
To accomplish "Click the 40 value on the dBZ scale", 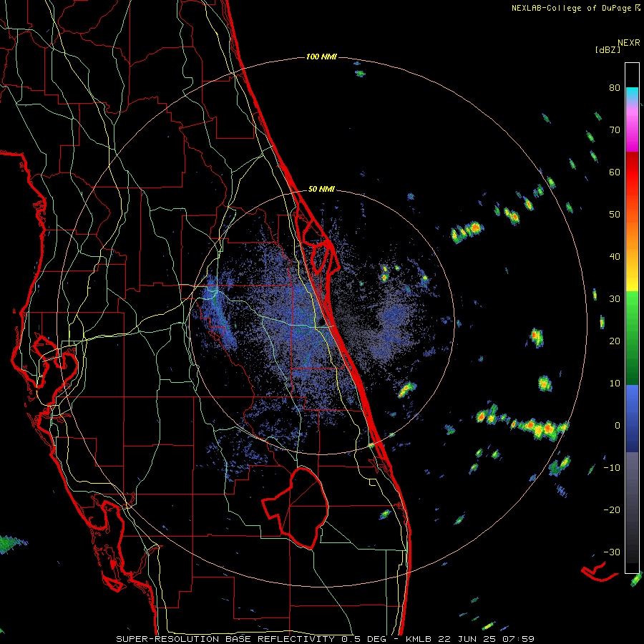I will click(615, 257).
